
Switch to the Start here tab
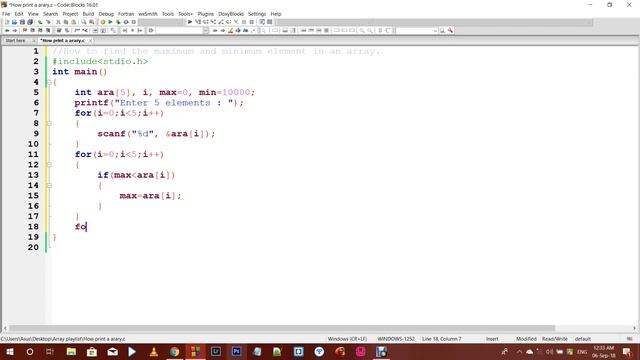pyautogui.click(x=16, y=40)
